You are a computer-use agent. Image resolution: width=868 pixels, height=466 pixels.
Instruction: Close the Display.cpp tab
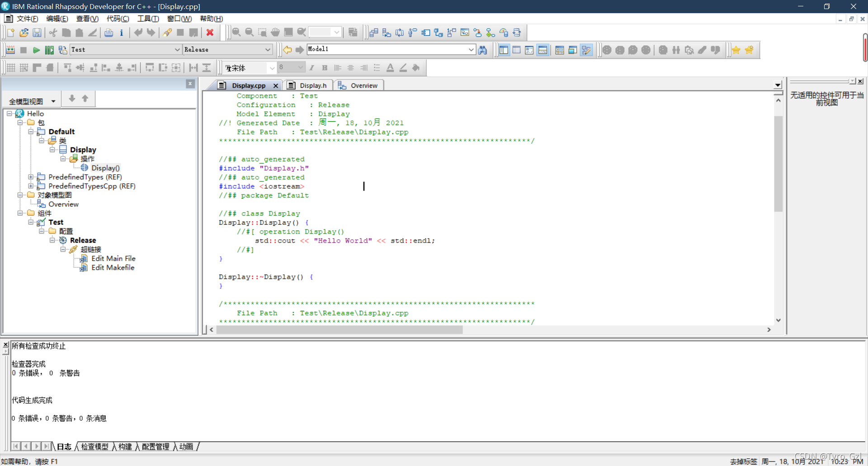[x=275, y=86]
